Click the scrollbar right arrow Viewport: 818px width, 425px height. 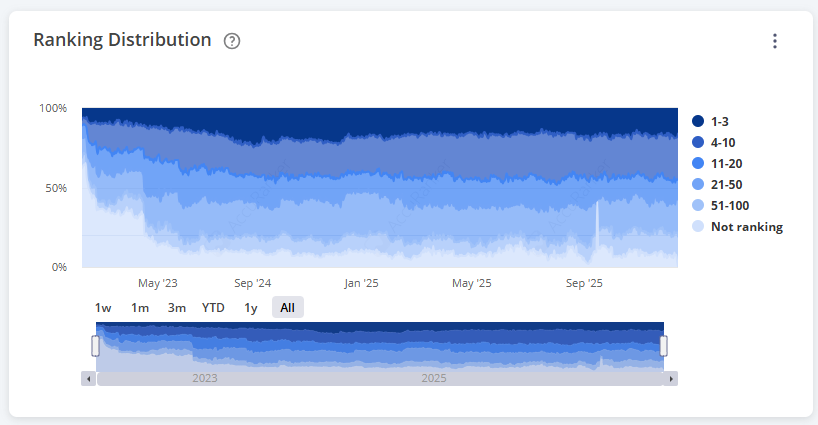tap(671, 379)
